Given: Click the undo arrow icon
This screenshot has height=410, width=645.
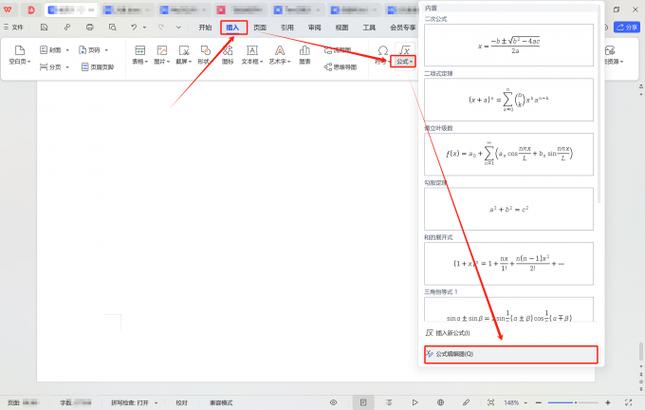Looking at the screenshot, I should (134, 27).
